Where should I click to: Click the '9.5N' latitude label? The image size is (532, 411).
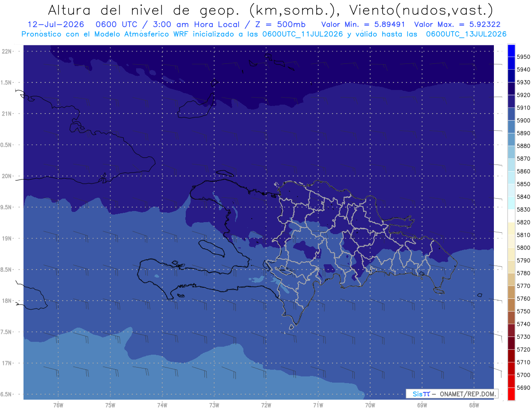click(7, 207)
